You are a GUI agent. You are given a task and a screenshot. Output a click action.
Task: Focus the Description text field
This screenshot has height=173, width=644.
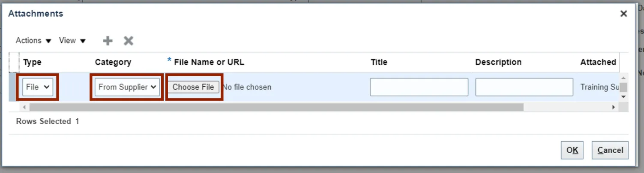[x=524, y=87]
